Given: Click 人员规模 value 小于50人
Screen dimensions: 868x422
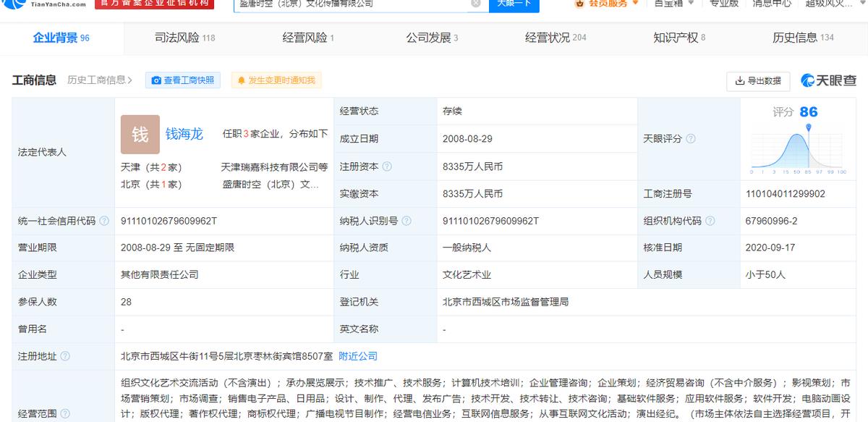Looking at the screenshot, I should pos(765,275).
